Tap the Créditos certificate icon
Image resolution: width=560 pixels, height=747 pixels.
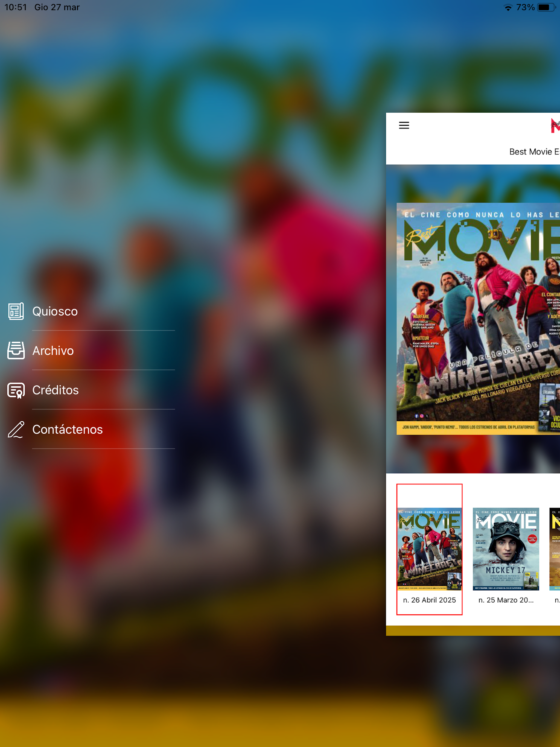click(x=16, y=390)
